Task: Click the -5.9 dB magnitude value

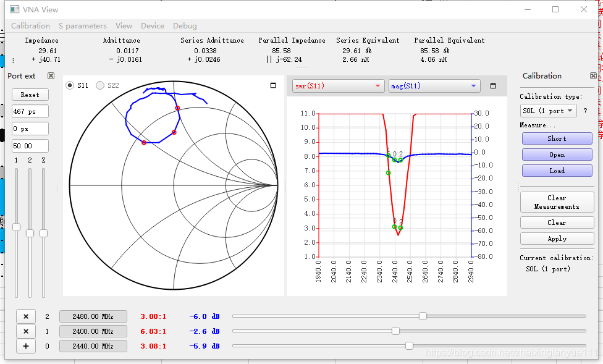Action: pos(205,346)
